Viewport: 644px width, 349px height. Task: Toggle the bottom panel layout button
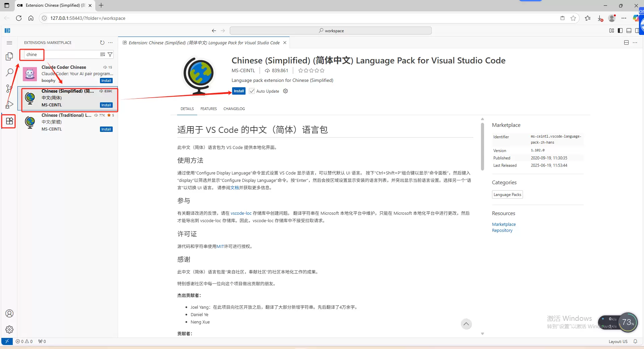[x=629, y=31]
